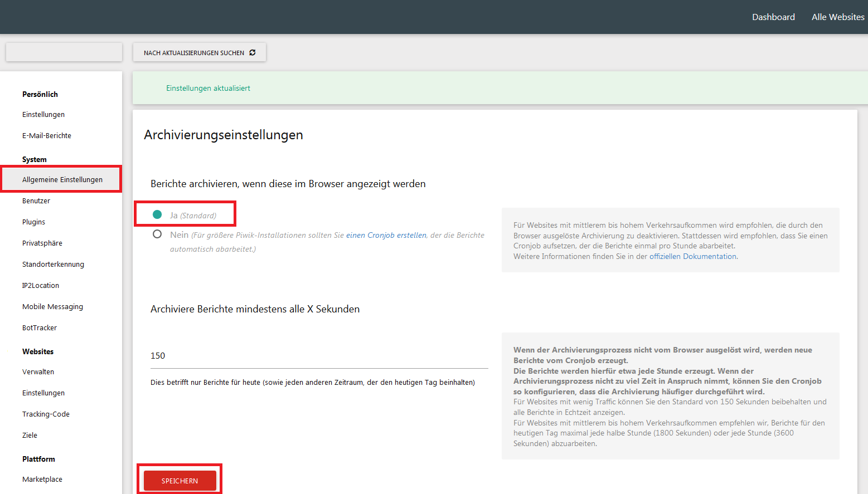Click the Persönlich section heading

pyautogui.click(x=40, y=94)
